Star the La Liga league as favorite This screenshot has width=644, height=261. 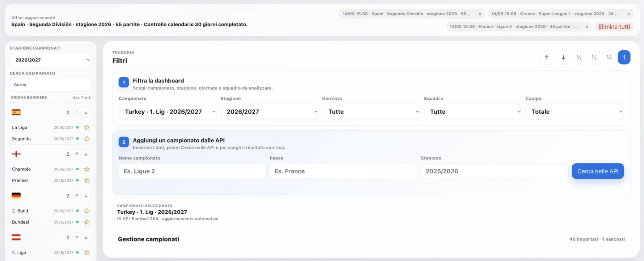point(87,127)
